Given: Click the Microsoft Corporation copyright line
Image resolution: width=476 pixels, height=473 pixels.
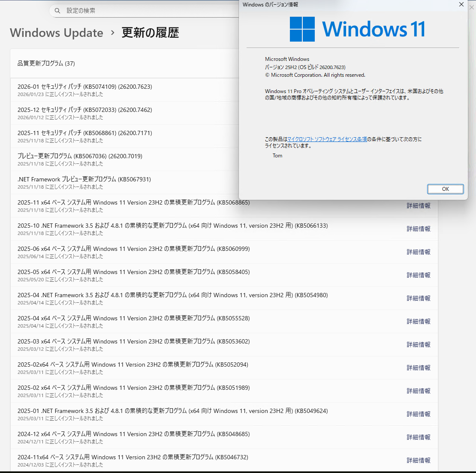Looking at the screenshot, I should point(315,75).
